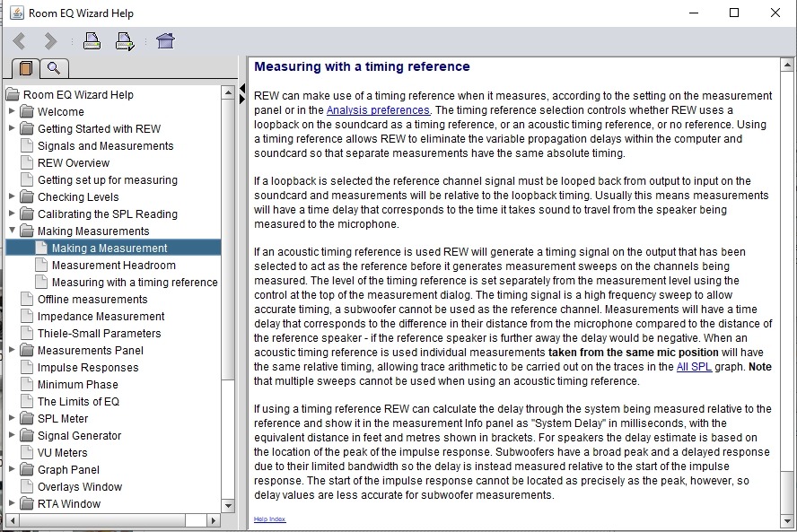This screenshot has height=532, width=797.
Task: Open the Overlays Window topic
Action: point(80,487)
